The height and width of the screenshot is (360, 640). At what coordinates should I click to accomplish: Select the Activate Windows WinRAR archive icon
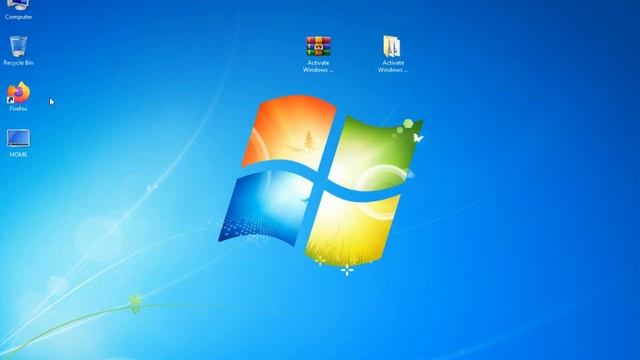pos(318,46)
